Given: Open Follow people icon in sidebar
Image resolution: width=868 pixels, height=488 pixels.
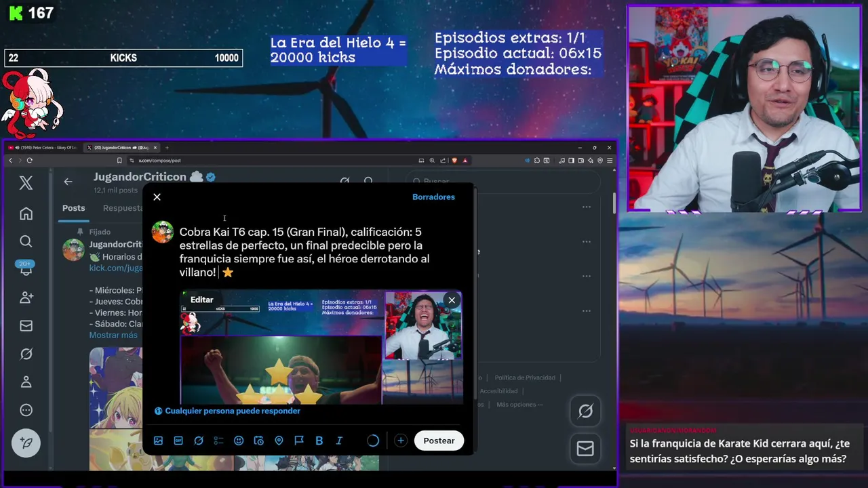Looking at the screenshot, I should [26, 298].
